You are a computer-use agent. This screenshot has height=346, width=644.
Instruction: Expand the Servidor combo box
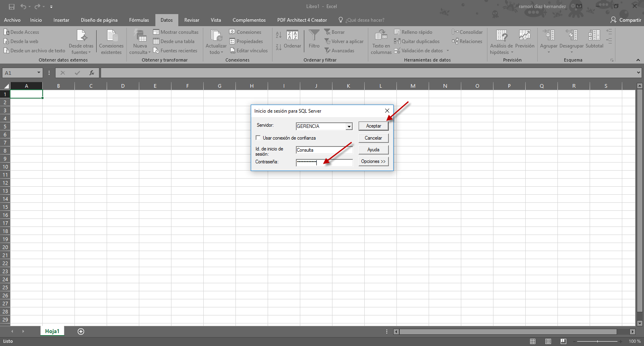[x=349, y=126]
